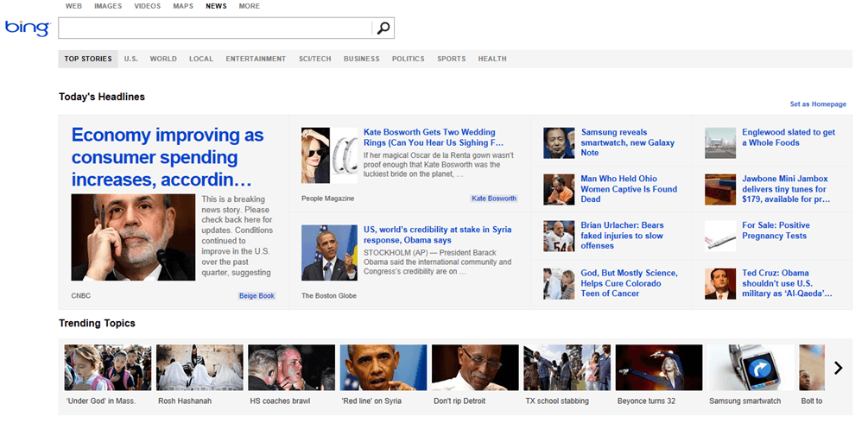Select the SCI/TECH news tab
Viewport: 868px width, 423px height.
click(315, 59)
